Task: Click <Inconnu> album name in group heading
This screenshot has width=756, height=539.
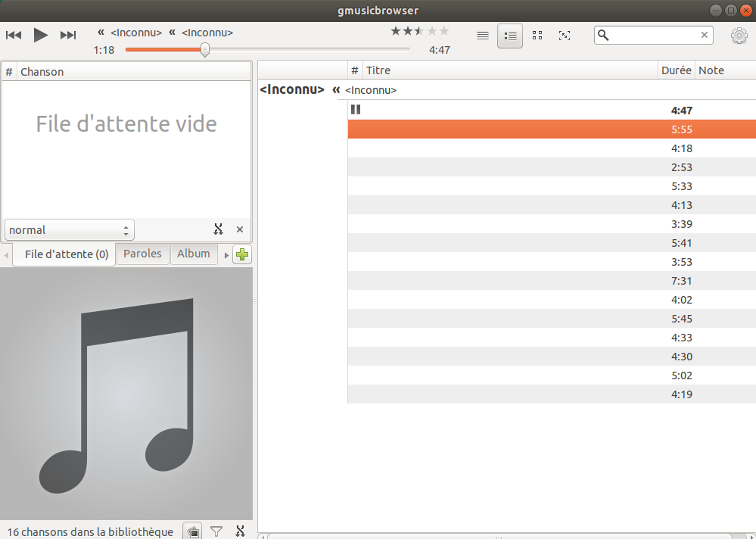Action: [x=371, y=90]
